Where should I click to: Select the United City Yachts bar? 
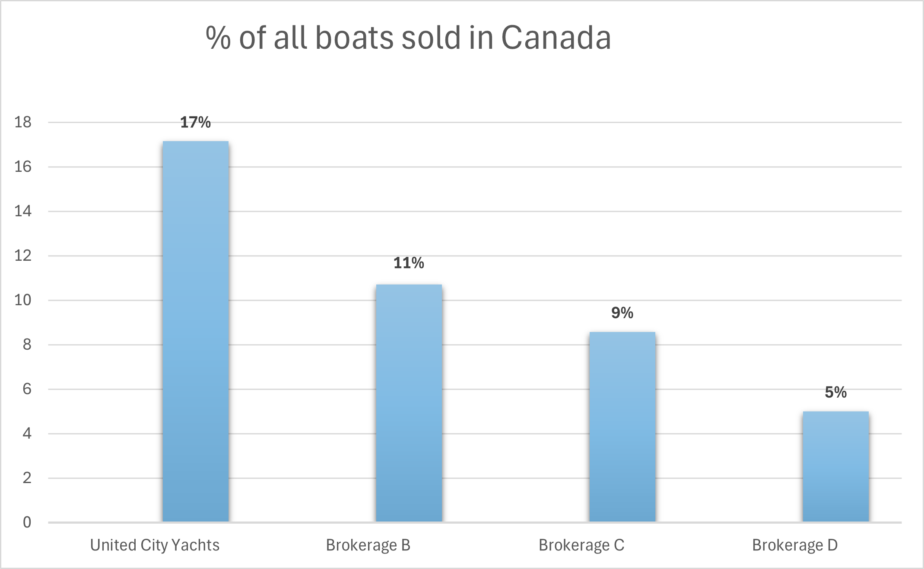[195, 332]
